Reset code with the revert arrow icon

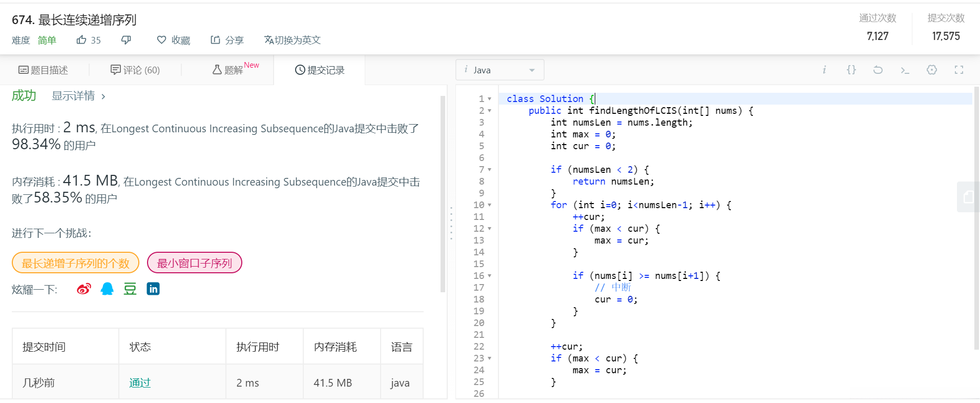point(878,70)
